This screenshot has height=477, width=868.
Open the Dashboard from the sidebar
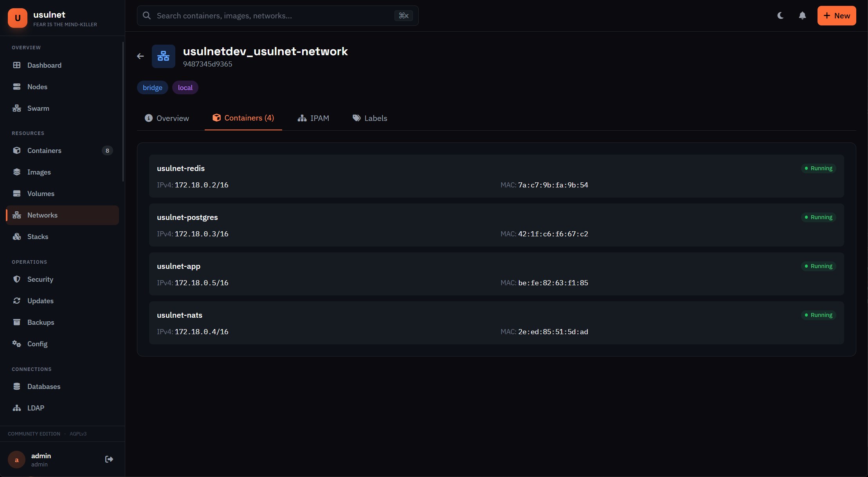(x=44, y=65)
